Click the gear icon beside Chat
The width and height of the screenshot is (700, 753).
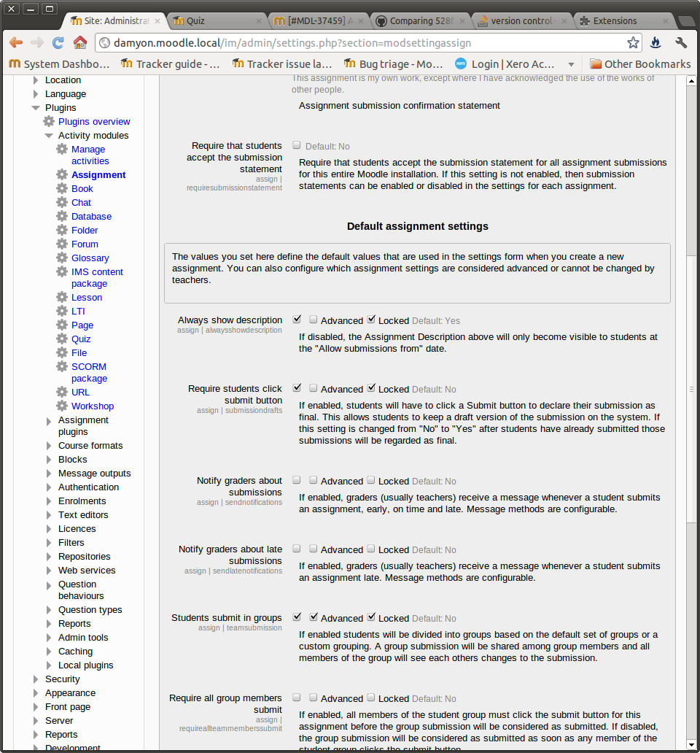coord(62,202)
